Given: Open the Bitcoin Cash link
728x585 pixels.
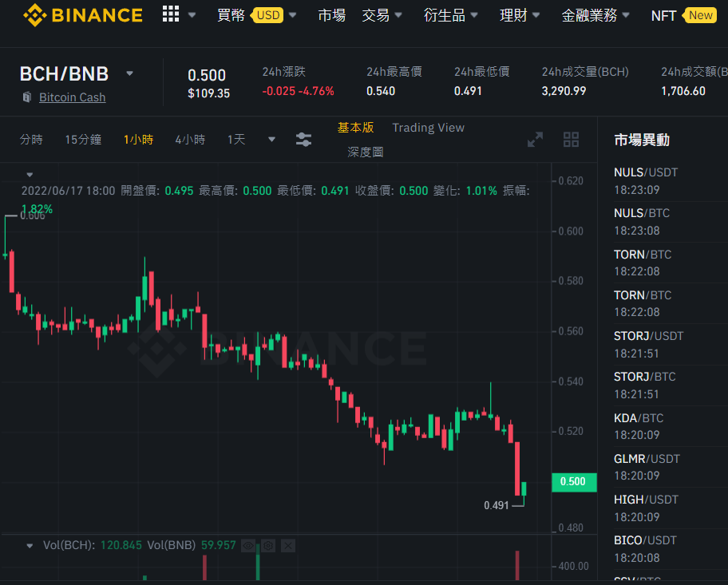Looking at the screenshot, I should point(73,97).
